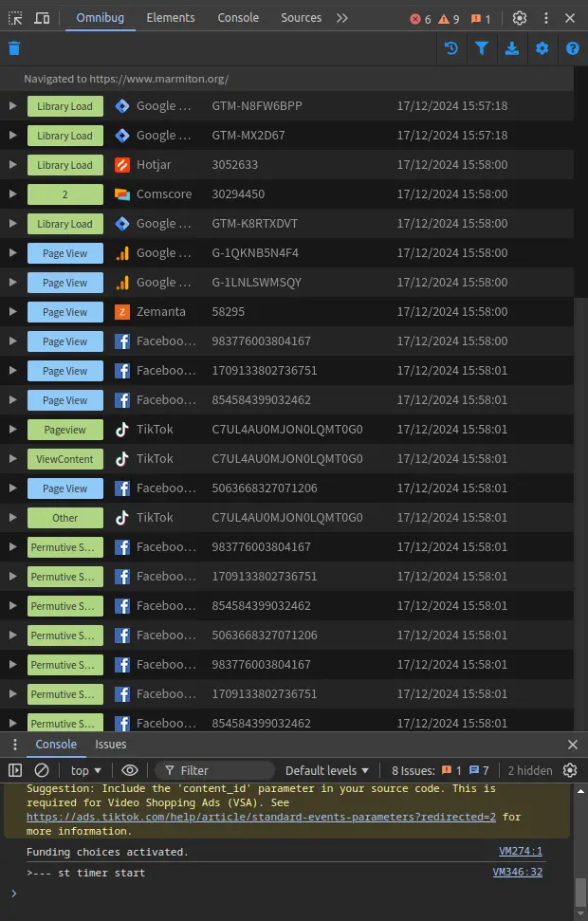Switch to the Issues drawer tab
588x921 pixels.
pos(110,745)
